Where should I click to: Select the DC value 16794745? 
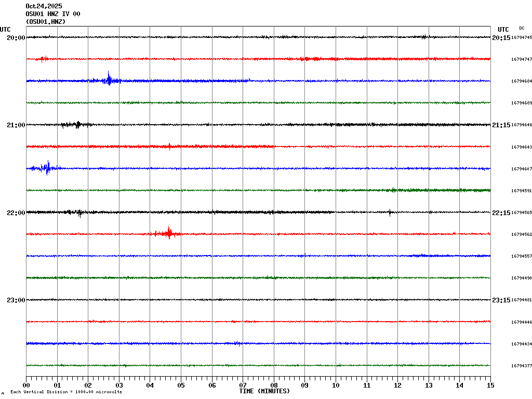coord(521,38)
